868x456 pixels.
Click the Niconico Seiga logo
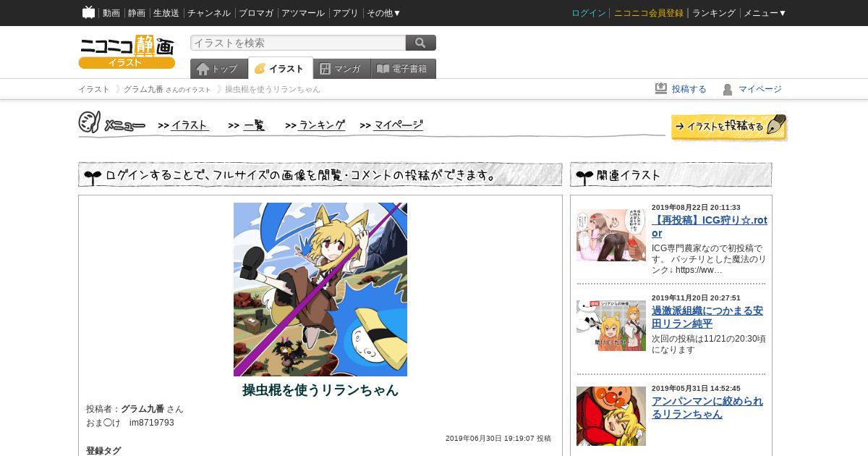[127, 51]
